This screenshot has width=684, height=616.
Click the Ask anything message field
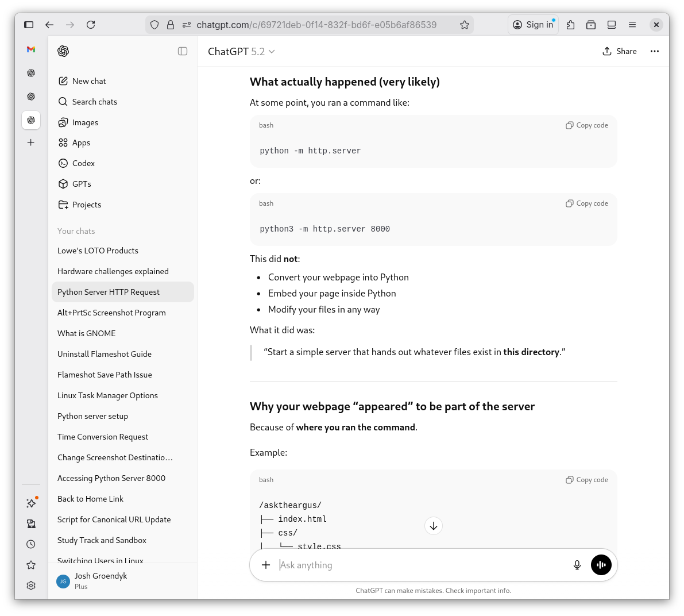pos(402,565)
